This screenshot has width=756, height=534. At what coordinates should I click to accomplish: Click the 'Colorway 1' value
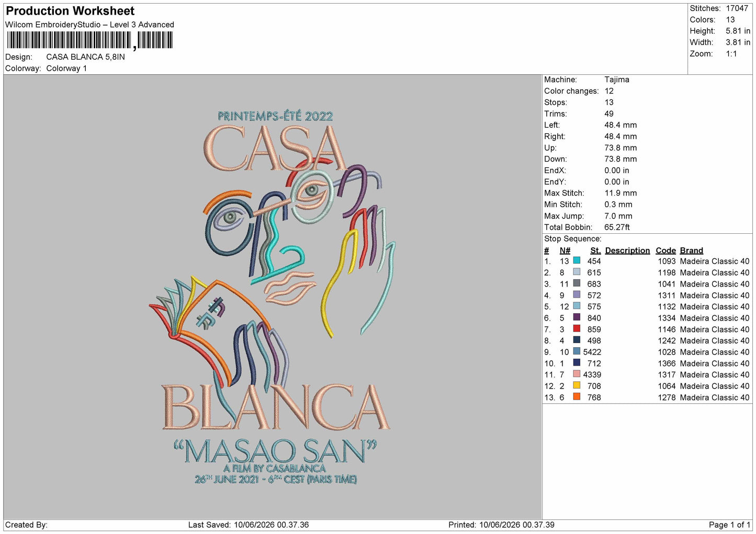click(66, 69)
